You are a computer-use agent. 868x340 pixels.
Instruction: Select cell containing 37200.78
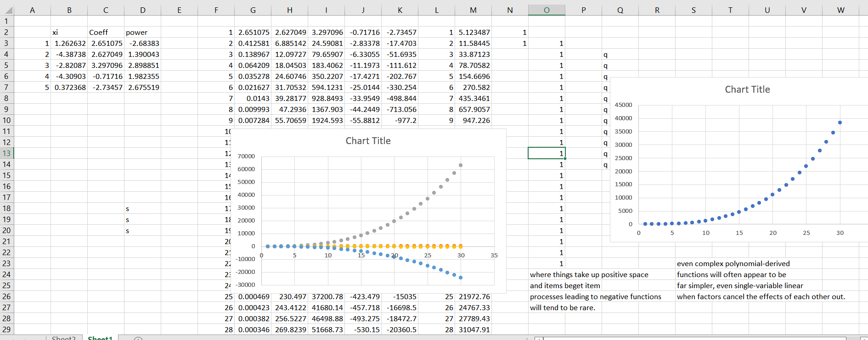[326, 296]
